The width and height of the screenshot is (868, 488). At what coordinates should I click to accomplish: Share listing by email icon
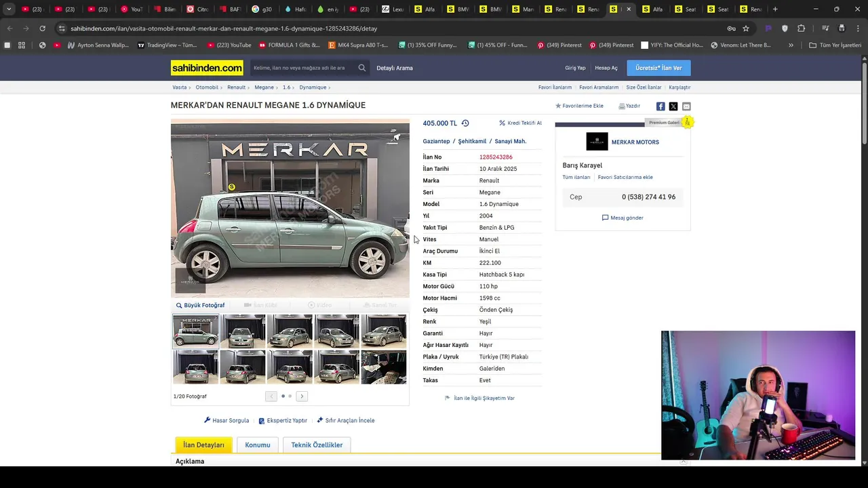point(686,106)
